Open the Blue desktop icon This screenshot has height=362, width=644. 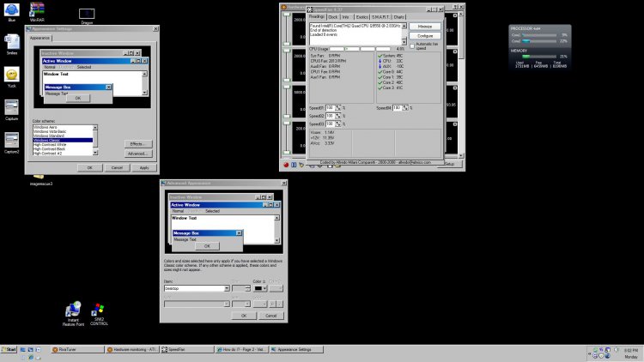tap(11, 11)
